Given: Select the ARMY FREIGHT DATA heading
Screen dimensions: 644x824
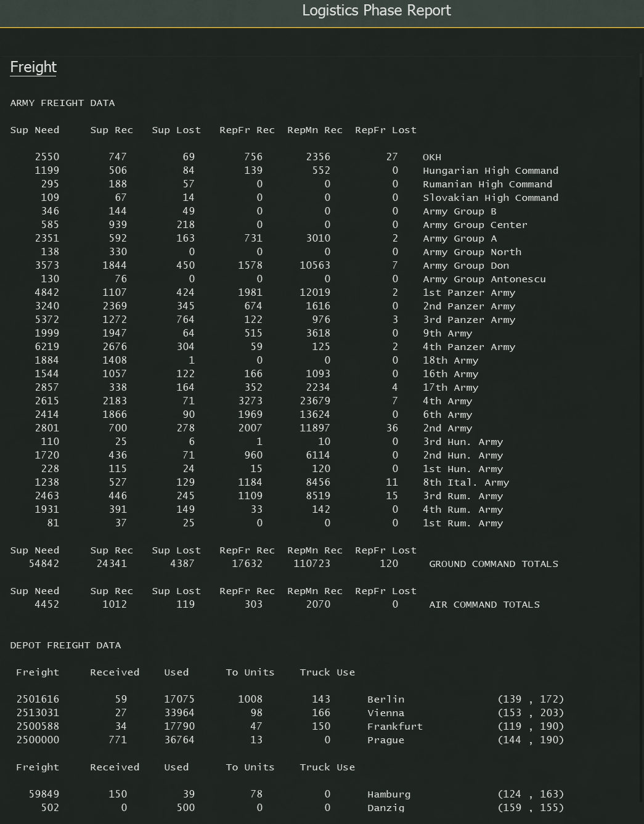Looking at the screenshot, I should pyautogui.click(x=62, y=103).
